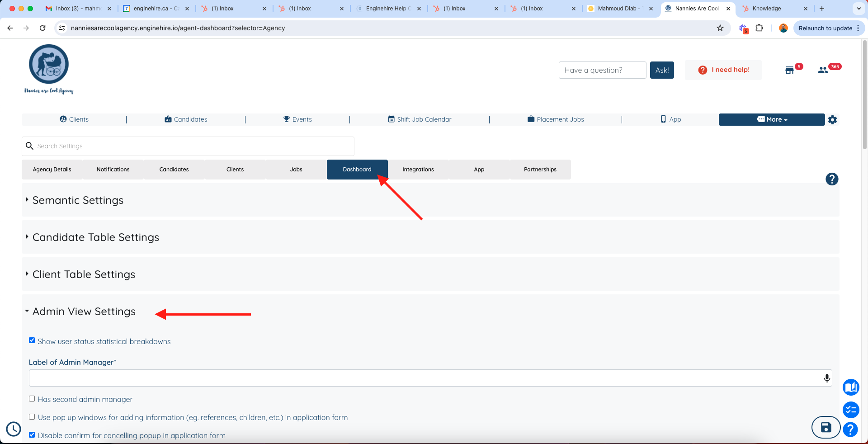868x444 pixels.
Task: Open Placement Jobs in navigation
Action: pos(556,119)
